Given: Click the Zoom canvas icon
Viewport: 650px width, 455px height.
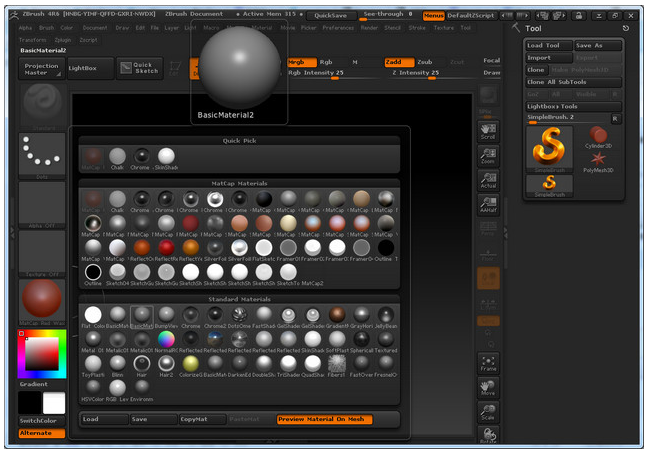Looking at the screenshot, I should click(x=488, y=155).
